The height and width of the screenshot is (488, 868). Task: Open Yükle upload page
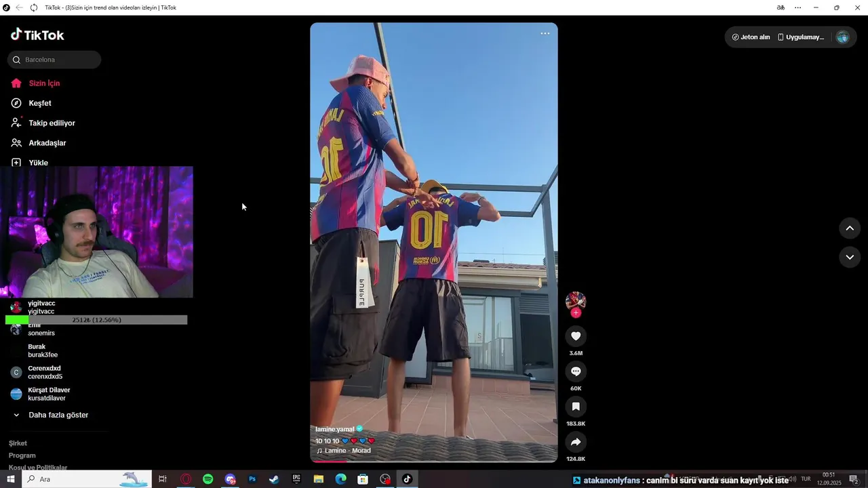point(38,163)
